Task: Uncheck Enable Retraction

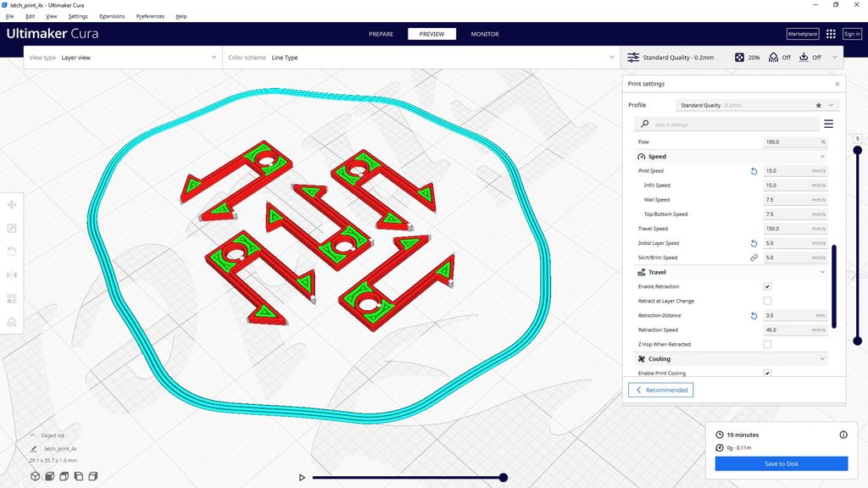Action: (767, 286)
